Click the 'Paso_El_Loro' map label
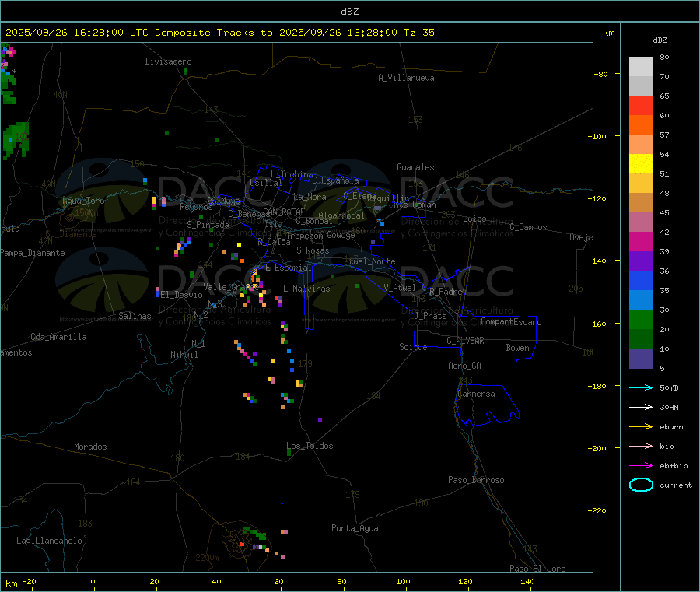This screenshot has width=700, height=592. [537, 569]
